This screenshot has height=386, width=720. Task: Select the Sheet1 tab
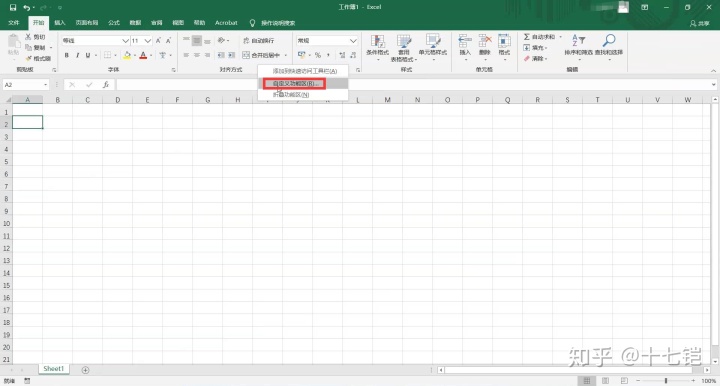tap(54, 369)
